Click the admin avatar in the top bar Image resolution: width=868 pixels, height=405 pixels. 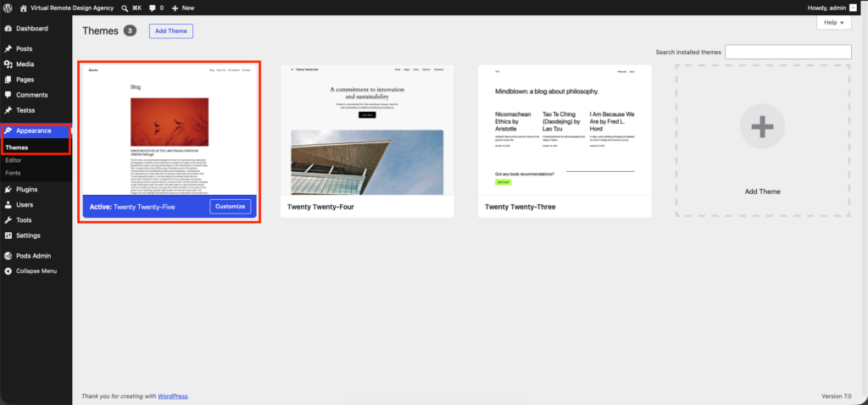853,8
